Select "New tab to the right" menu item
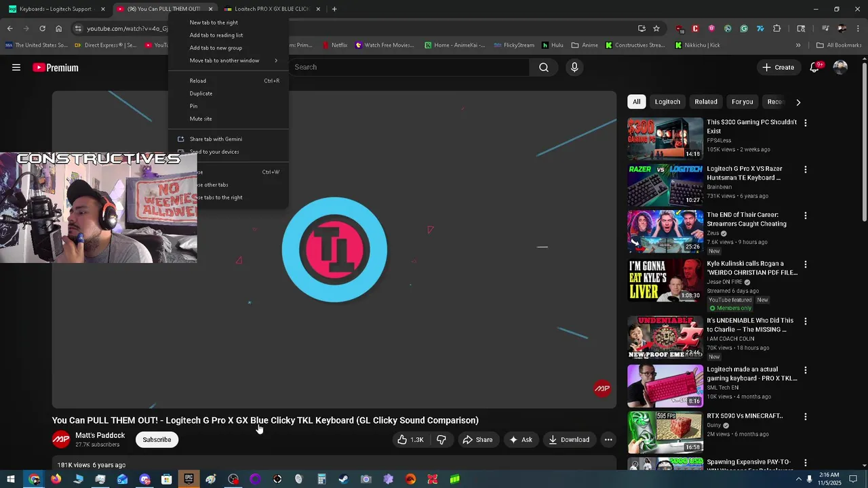 [x=229, y=22]
